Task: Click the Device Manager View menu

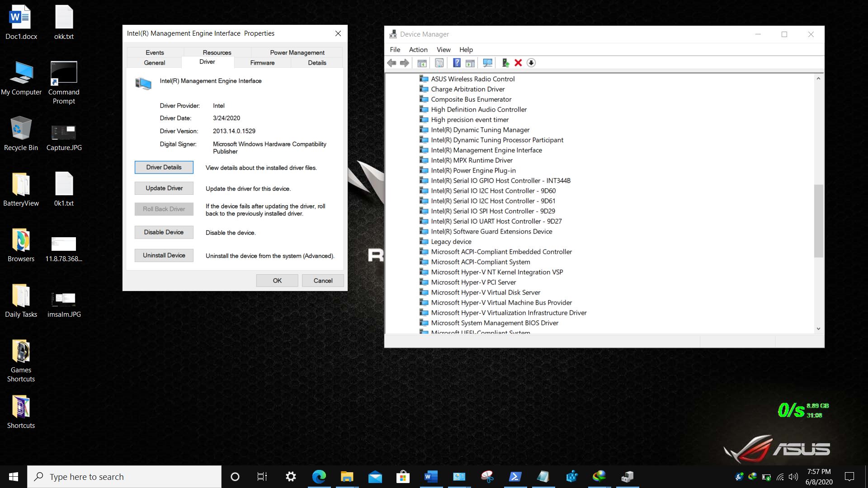Action: point(443,49)
